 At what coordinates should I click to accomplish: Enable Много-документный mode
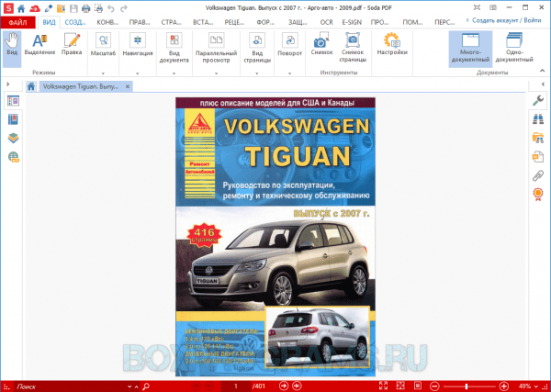coord(470,49)
